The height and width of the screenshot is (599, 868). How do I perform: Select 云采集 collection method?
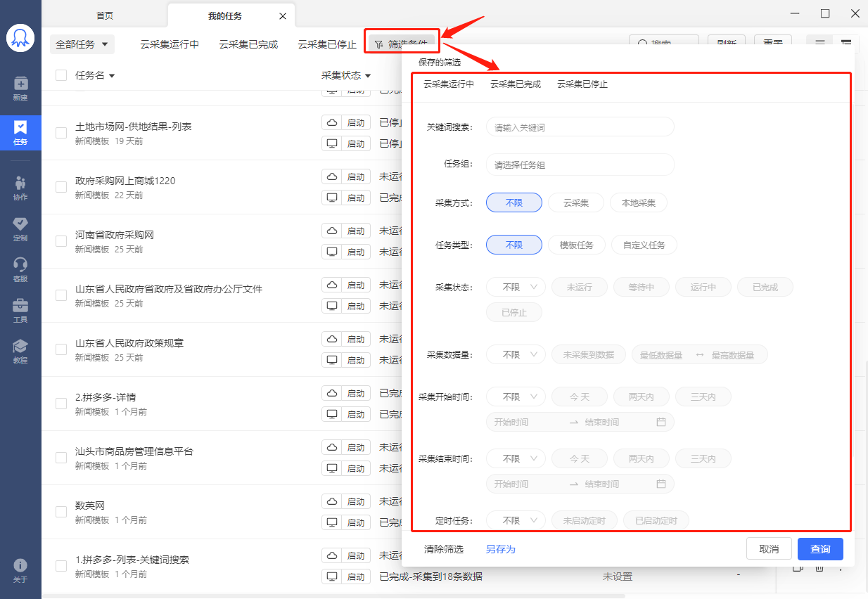pyautogui.click(x=575, y=203)
